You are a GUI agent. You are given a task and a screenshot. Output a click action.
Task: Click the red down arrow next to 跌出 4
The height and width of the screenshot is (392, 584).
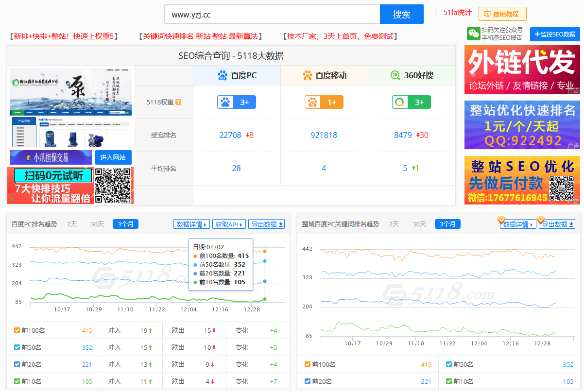[212, 382]
